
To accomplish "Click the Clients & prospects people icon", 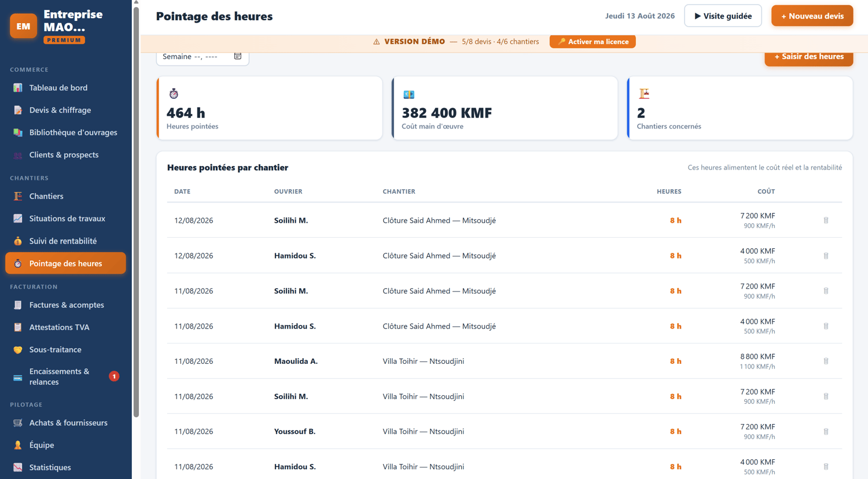I will [x=18, y=155].
